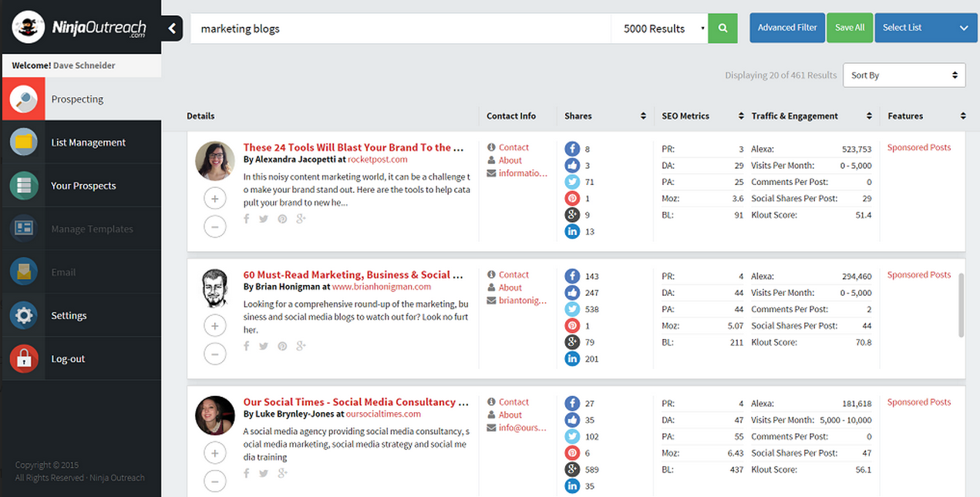Click the Facebook likes icon showing 247
This screenshot has height=497, width=980.
[x=572, y=293]
